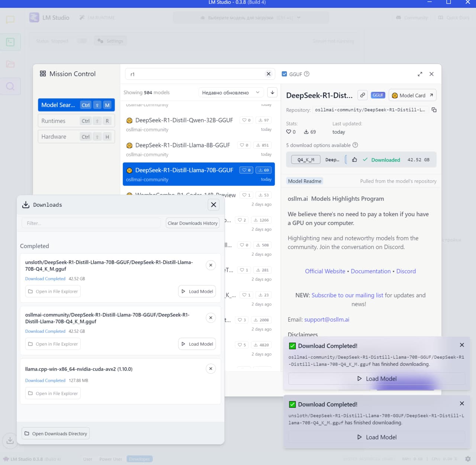Open the model loader dropdown in the top bar

tap(251, 17)
